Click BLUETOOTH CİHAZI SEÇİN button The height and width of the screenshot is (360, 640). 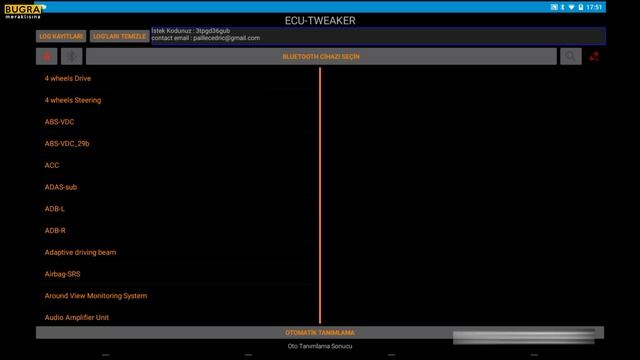click(x=321, y=56)
